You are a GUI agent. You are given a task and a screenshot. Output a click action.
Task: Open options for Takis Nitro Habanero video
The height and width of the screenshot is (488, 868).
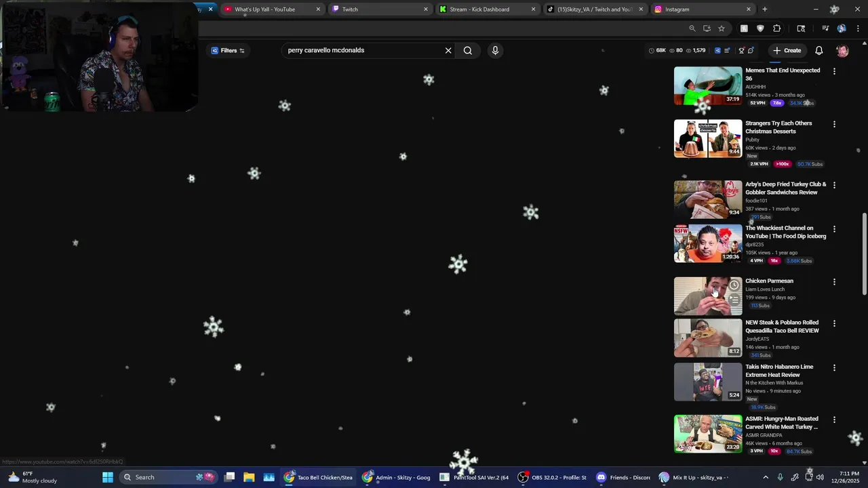pos(834,367)
